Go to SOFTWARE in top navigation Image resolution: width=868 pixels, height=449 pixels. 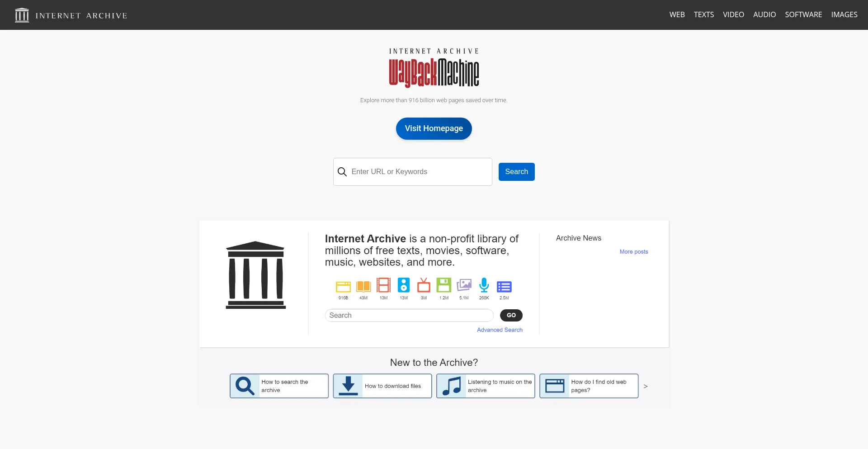[x=803, y=15]
